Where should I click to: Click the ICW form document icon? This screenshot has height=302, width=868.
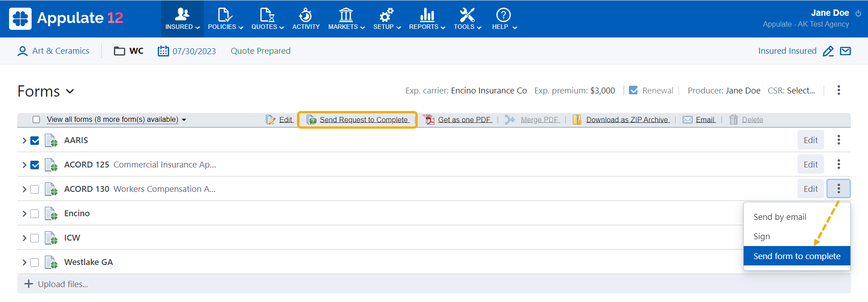click(51, 238)
